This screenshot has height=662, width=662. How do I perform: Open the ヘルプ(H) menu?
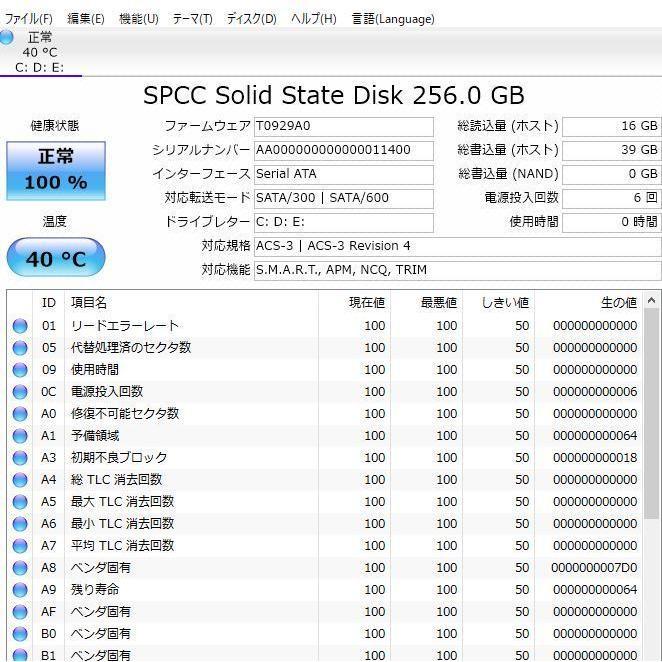[x=314, y=19]
